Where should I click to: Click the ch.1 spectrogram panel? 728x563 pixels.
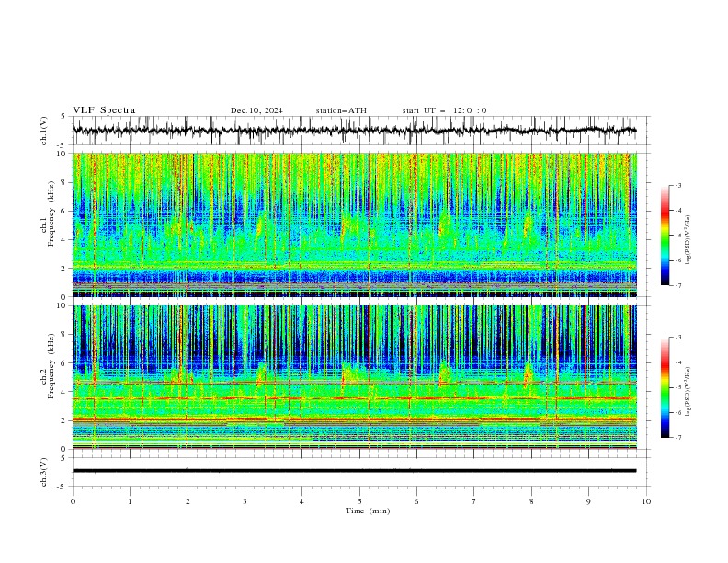(355, 224)
